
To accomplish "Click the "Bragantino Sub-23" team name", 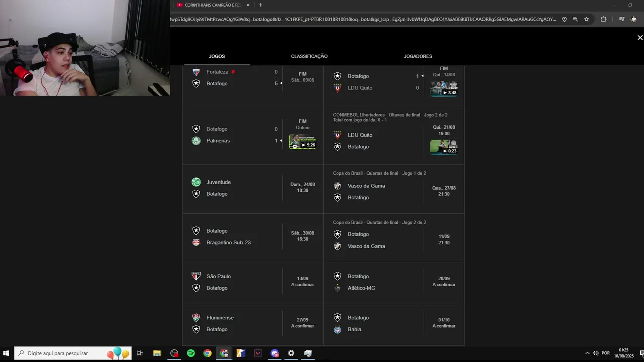I will [x=228, y=242].
